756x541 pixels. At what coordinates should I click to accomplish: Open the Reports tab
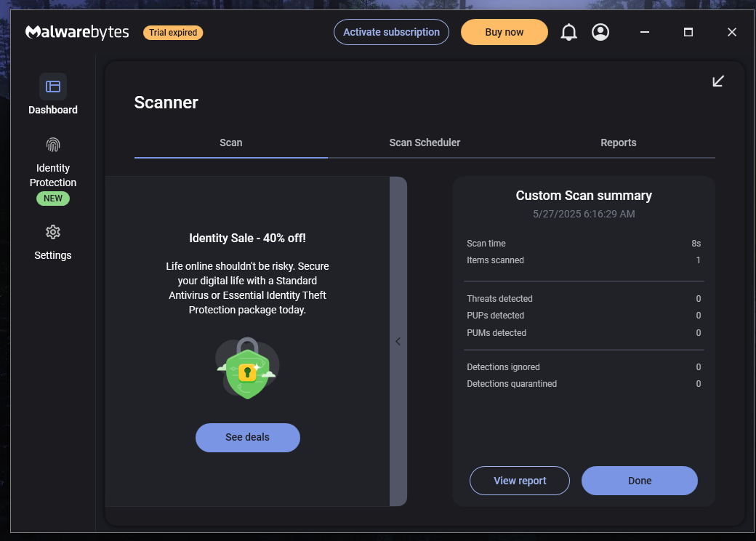[619, 143]
